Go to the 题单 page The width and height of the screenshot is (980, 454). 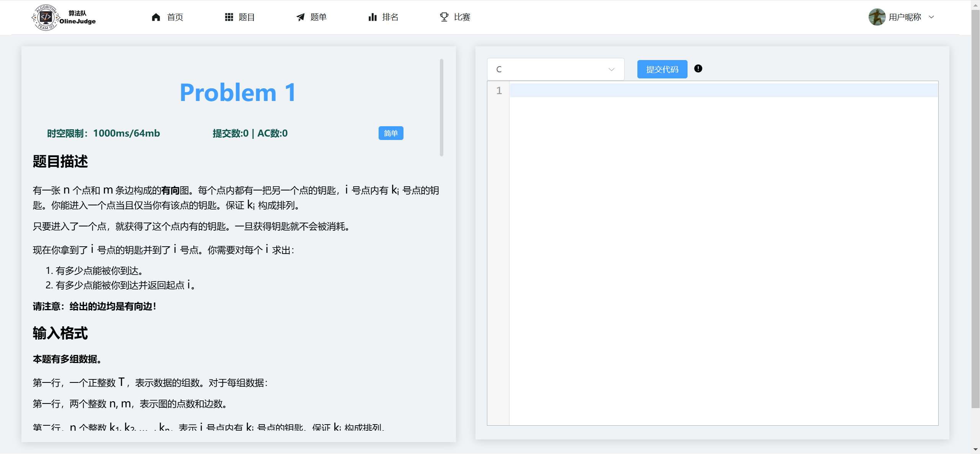[311, 17]
